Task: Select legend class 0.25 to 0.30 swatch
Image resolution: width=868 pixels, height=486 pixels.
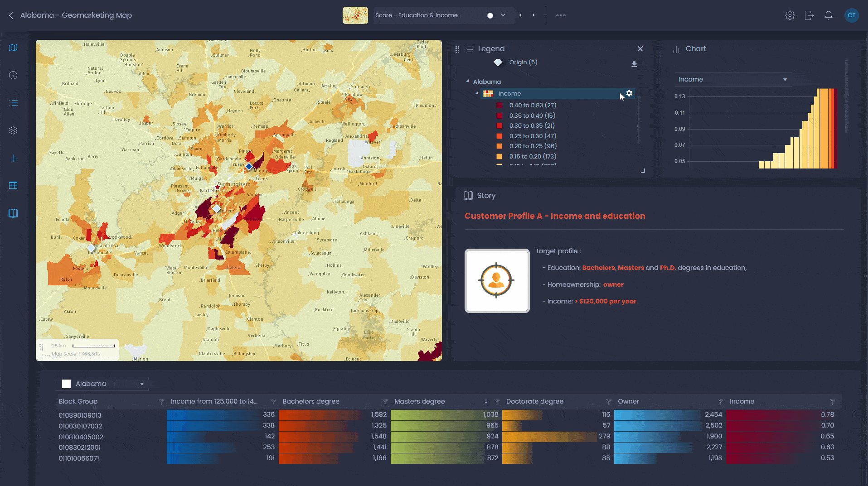Action: coord(499,136)
